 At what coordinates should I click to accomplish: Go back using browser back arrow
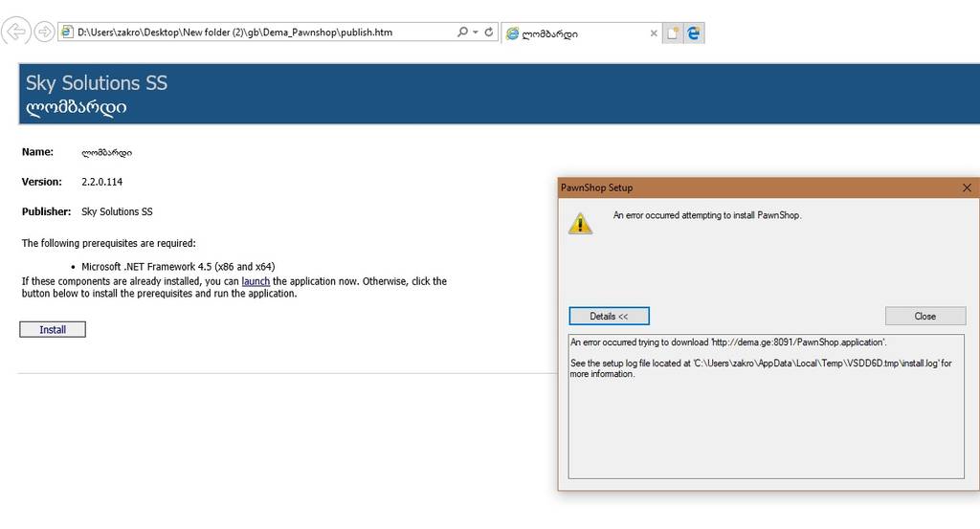point(15,31)
